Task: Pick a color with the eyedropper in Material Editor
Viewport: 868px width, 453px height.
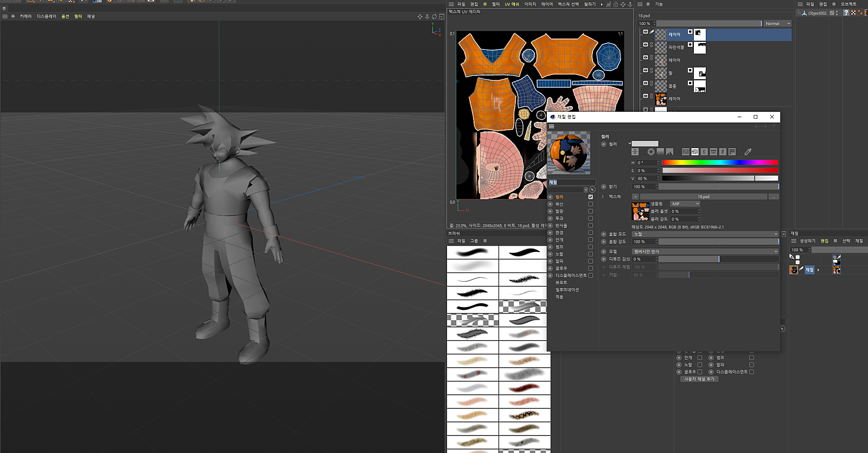Action: (x=748, y=152)
